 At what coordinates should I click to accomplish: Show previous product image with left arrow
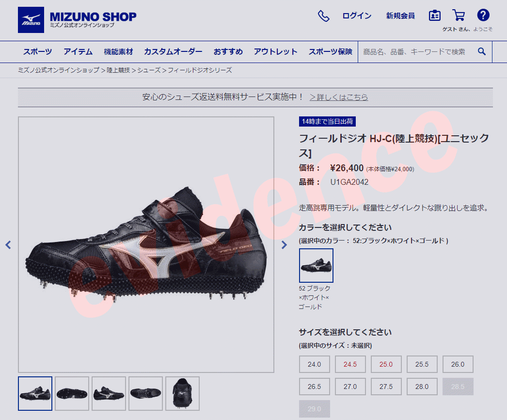(x=8, y=245)
